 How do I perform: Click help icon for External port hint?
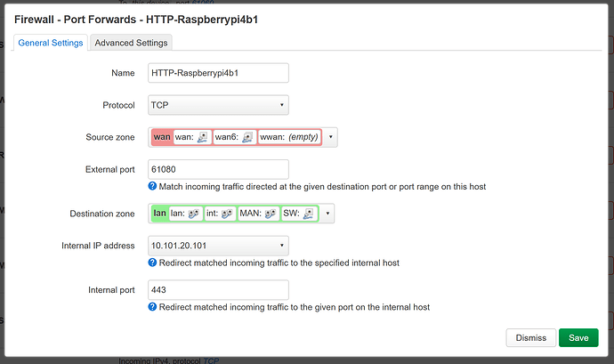(152, 186)
